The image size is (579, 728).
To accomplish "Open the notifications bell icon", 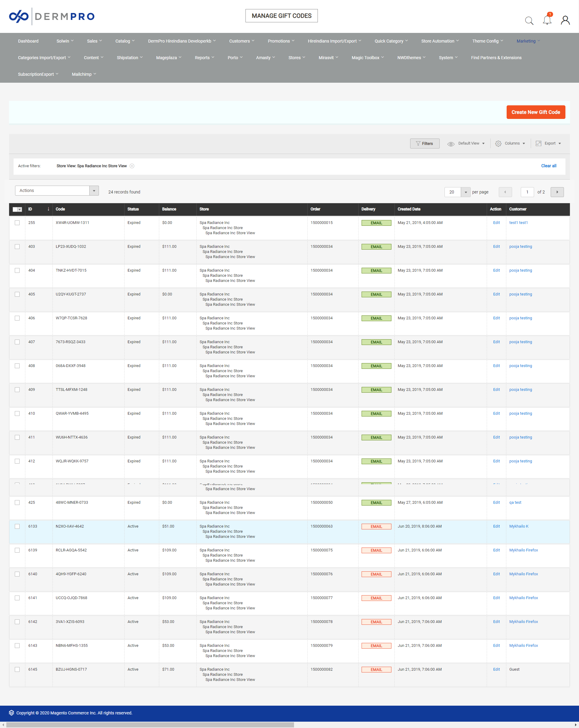I will (x=547, y=21).
